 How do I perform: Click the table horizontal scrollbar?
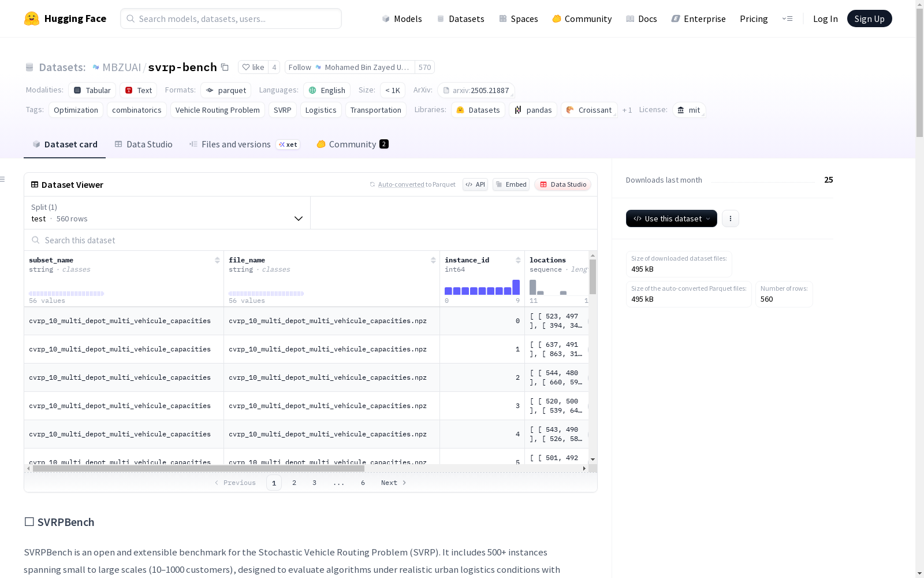pyautogui.click(x=199, y=468)
